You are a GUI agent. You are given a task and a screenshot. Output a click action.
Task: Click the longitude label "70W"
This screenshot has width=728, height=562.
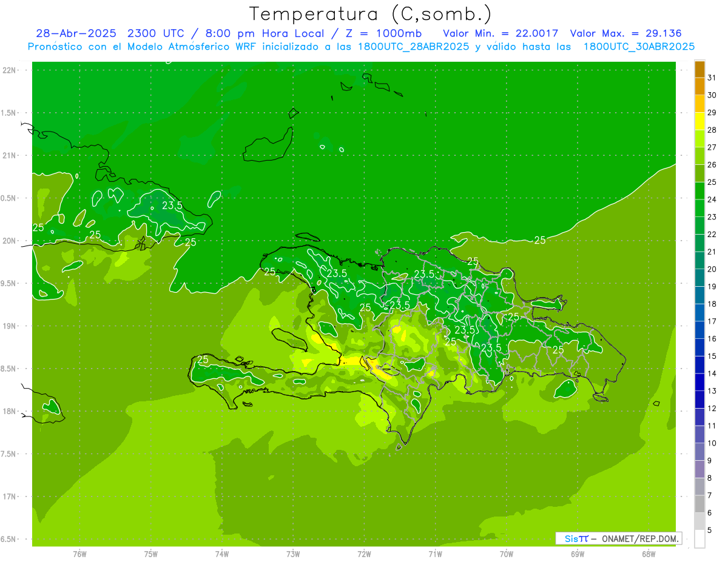pyautogui.click(x=507, y=554)
